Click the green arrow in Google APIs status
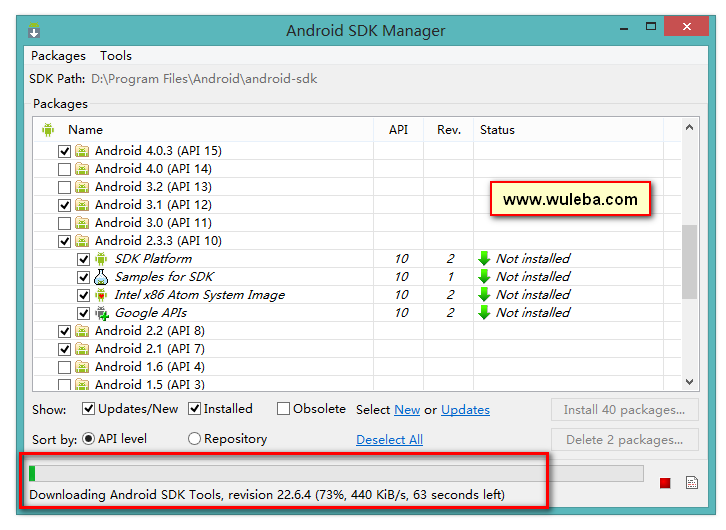This screenshot has height=530, width=726. 484,312
